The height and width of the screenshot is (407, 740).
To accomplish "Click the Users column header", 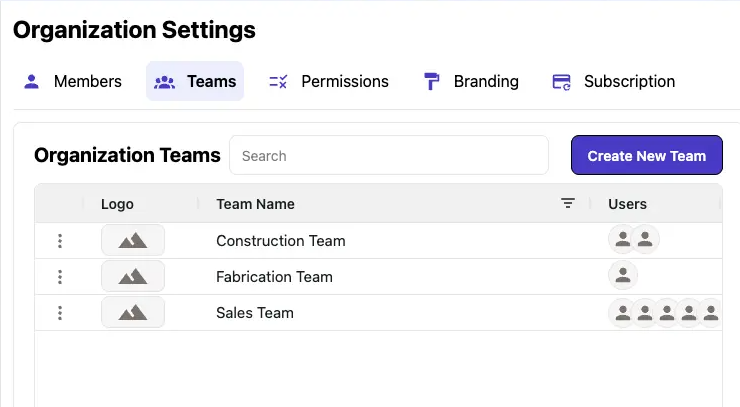I will pyautogui.click(x=627, y=204).
